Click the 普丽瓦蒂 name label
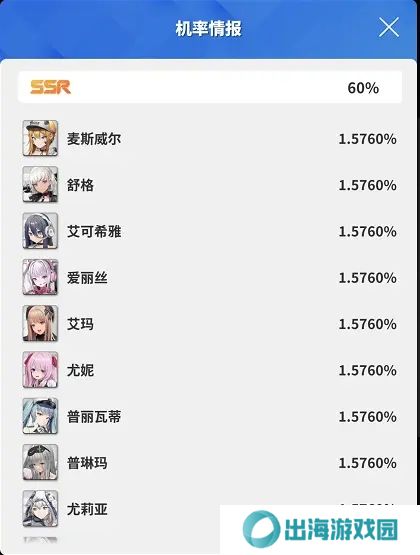Image resolution: width=420 pixels, height=555 pixels. click(x=94, y=417)
